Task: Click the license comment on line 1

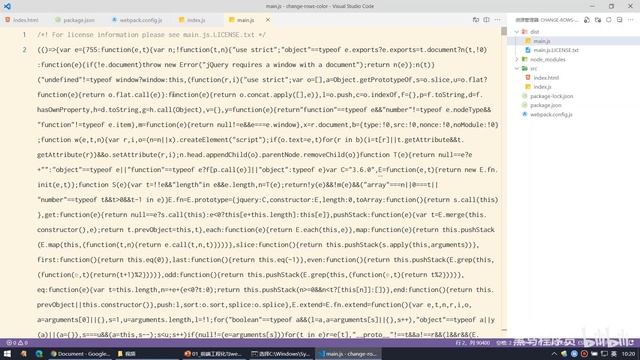Action: [x=151, y=35]
